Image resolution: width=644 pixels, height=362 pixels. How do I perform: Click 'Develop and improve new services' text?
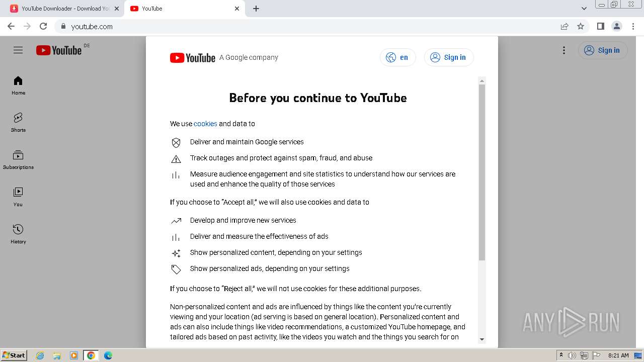click(x=243, y=220)
